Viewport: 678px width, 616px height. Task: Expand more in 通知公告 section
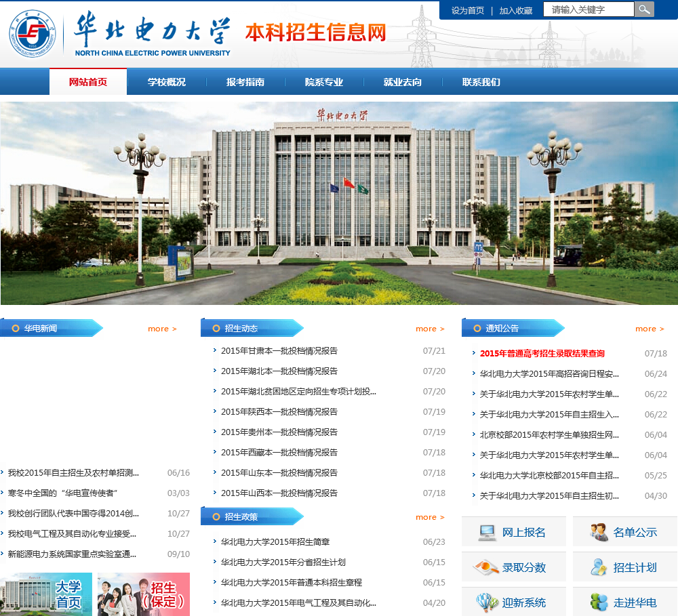tap(650, 329)
